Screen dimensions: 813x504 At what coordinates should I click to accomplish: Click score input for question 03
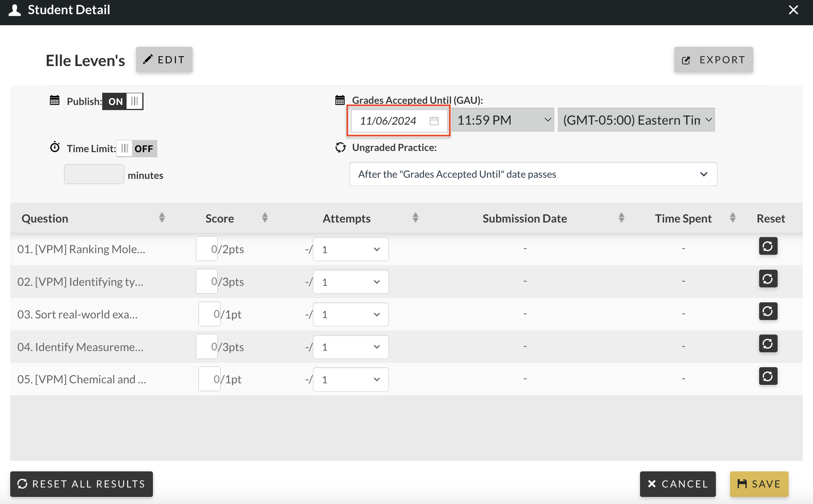[x=210, y=314]
